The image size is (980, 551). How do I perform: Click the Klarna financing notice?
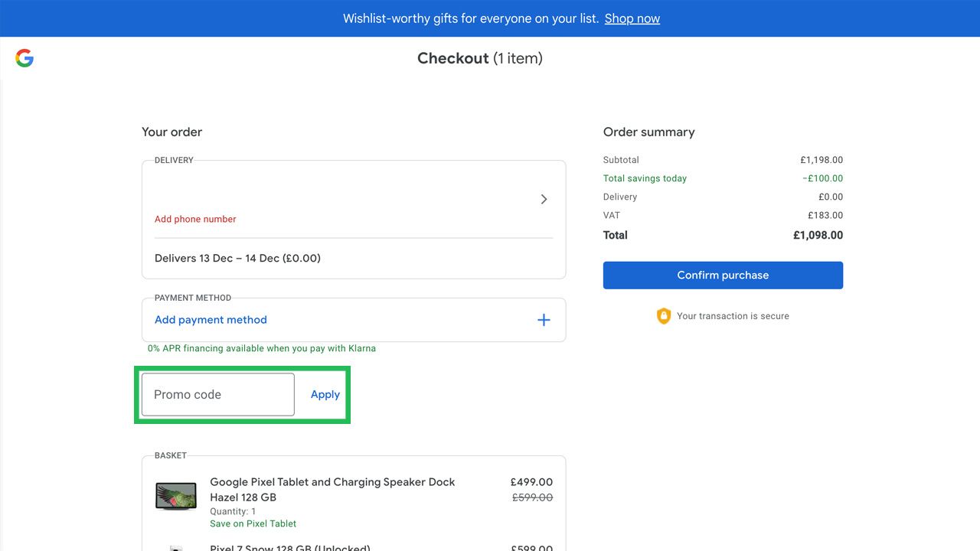(261, 348)
